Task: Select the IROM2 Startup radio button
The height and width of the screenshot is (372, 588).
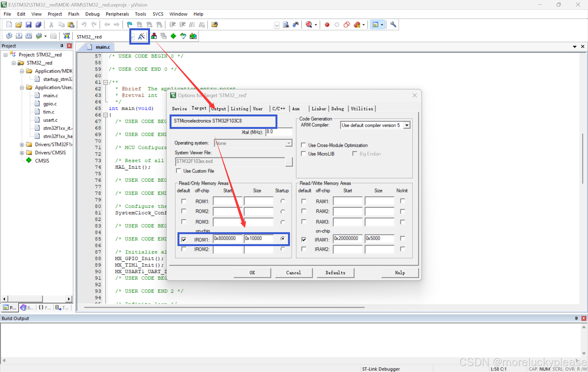Action: (283, 249)
